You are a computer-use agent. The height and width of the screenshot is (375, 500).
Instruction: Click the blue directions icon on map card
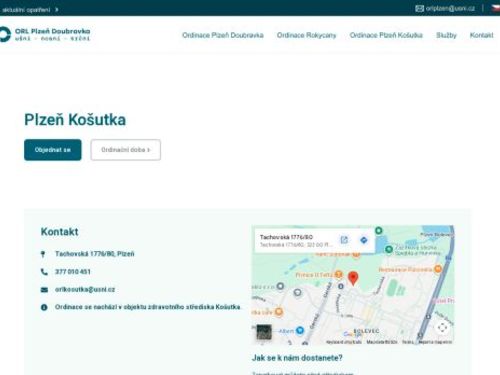[x=364, y=240]
